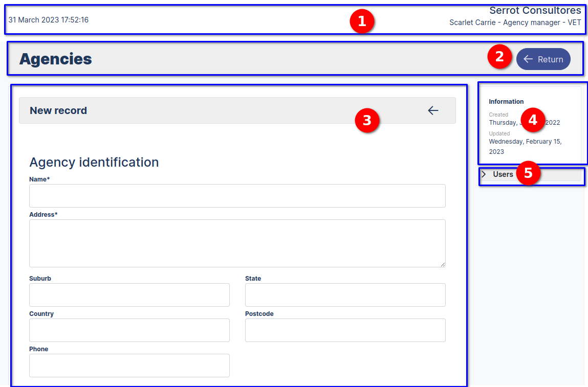Click the Return button
The image size is (588, 387).
[x=543, y=59]
